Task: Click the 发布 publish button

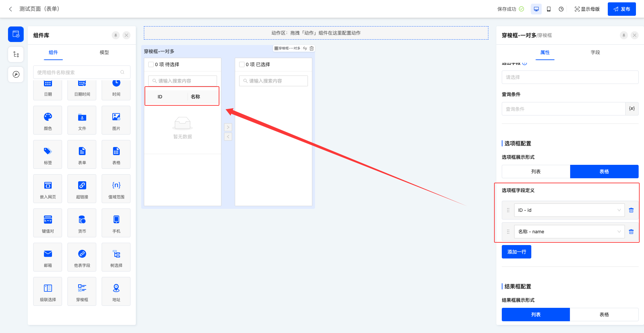Action: pos(622,9)
